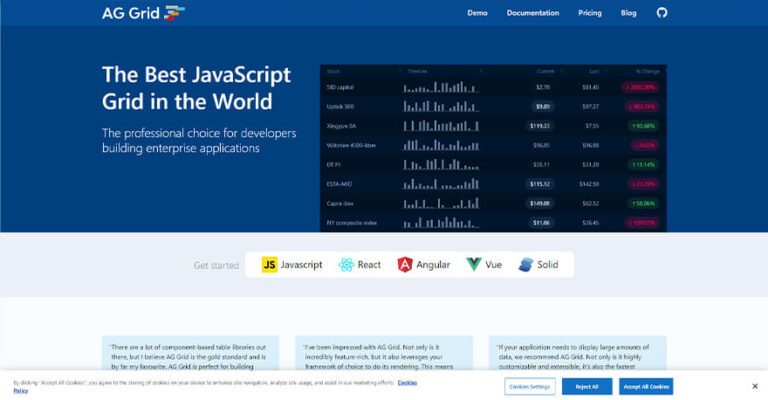
Task: Click the Accept All Cookies button
Action: [646, 386]
